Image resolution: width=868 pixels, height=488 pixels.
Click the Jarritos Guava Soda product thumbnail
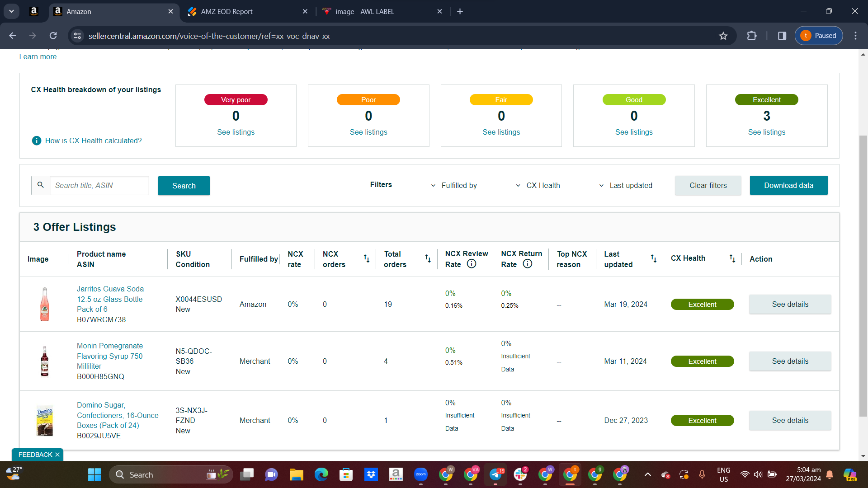(x=45, y=304)
